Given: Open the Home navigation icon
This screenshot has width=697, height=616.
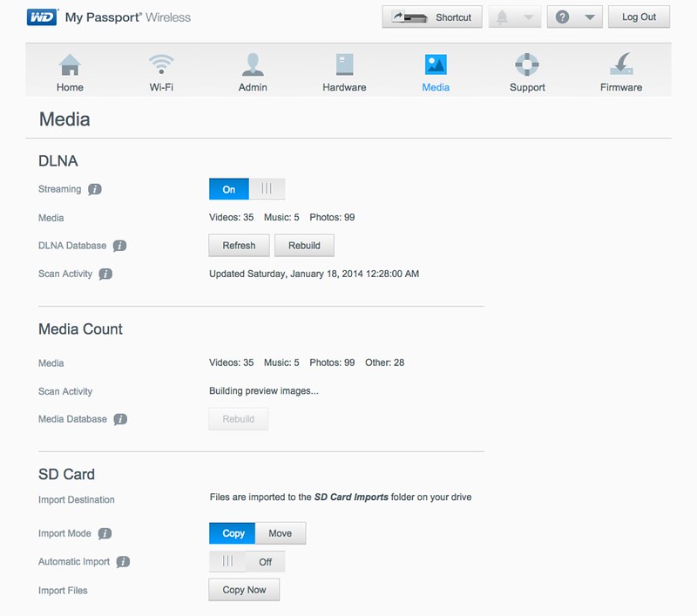Looking at the screenshot, I should pos(70,65).
